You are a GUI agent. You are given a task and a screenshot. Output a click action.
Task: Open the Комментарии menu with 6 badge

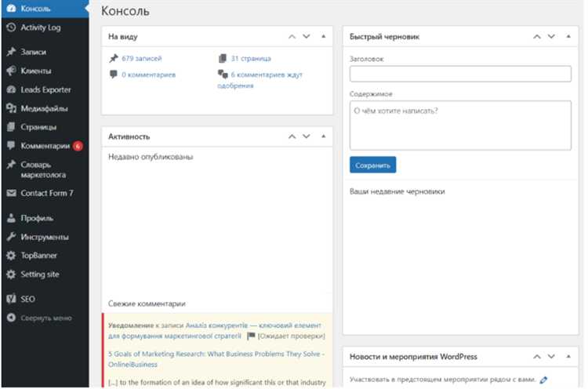(45, 146)
